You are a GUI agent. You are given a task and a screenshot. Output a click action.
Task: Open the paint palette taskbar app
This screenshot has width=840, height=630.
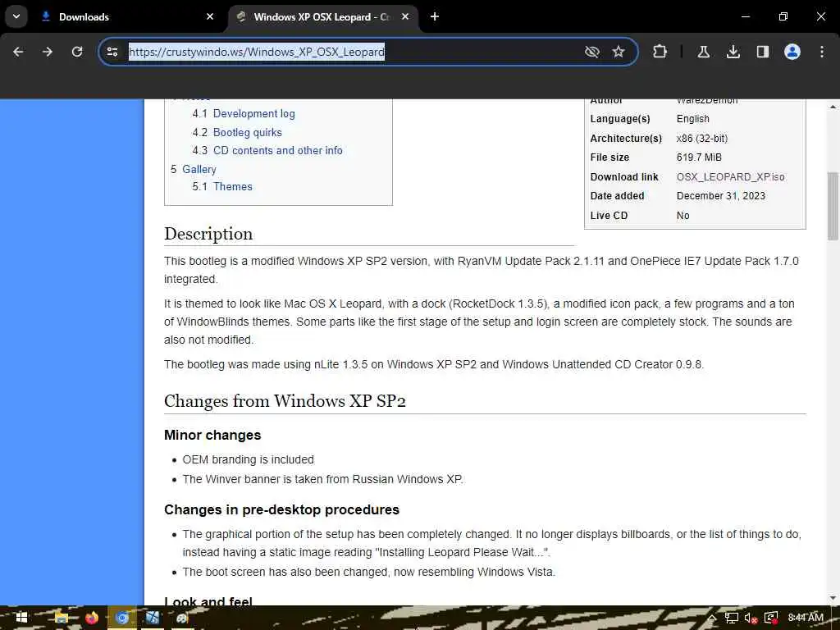[x=182, y=618]
